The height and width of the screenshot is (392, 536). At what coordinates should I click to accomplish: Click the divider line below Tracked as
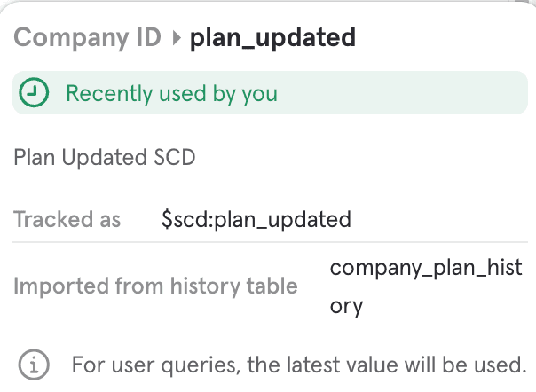pos(268,241)
